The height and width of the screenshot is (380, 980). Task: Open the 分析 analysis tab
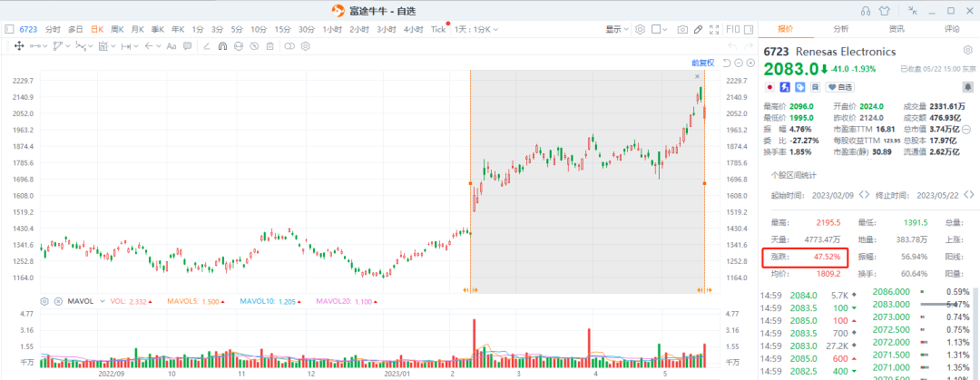(840, 29)
